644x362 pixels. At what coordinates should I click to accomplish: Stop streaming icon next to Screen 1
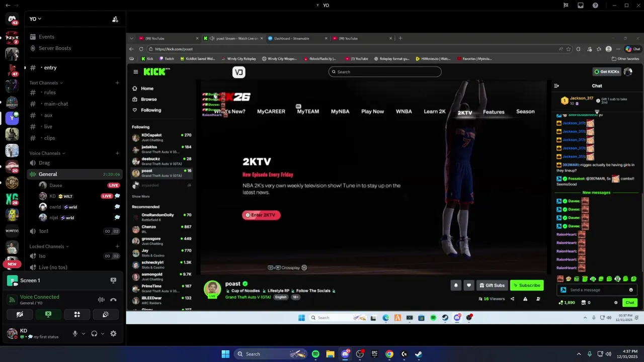click(113, 281)
